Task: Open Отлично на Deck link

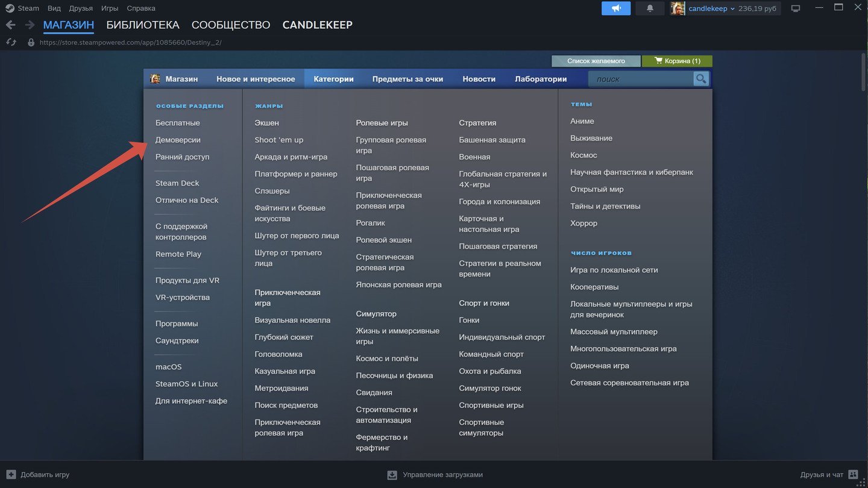Action: 187,200
